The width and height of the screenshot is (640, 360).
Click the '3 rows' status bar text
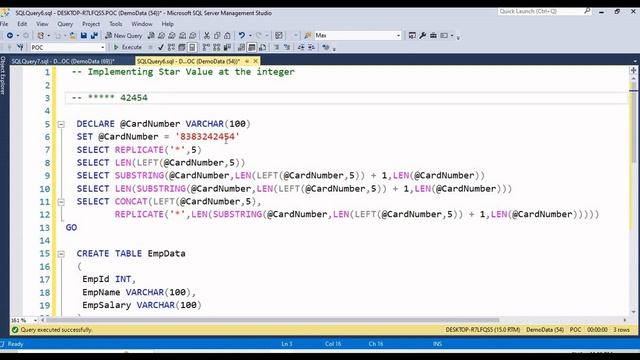[x=621, y=330]
